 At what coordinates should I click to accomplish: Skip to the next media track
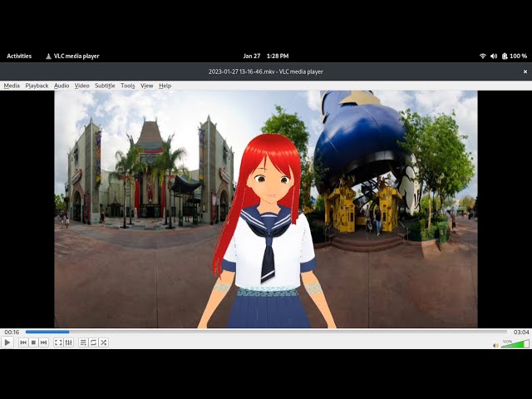(43, 342)
